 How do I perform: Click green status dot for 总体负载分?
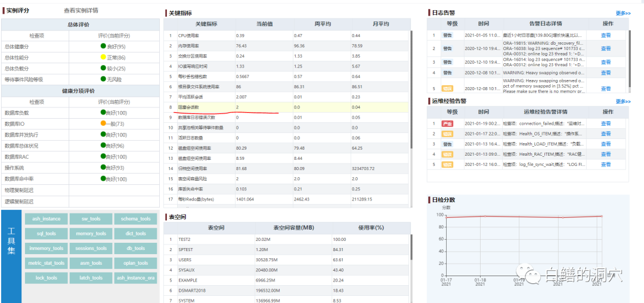pos(103,68)
